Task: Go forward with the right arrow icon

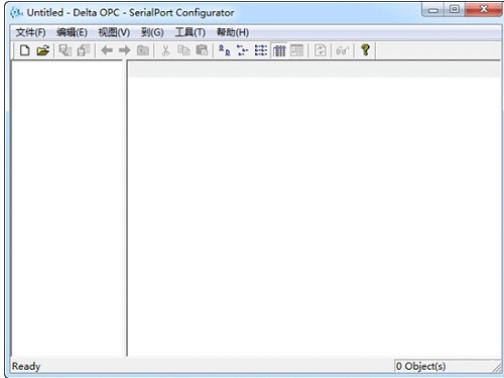Action: [x=125, y=51]
